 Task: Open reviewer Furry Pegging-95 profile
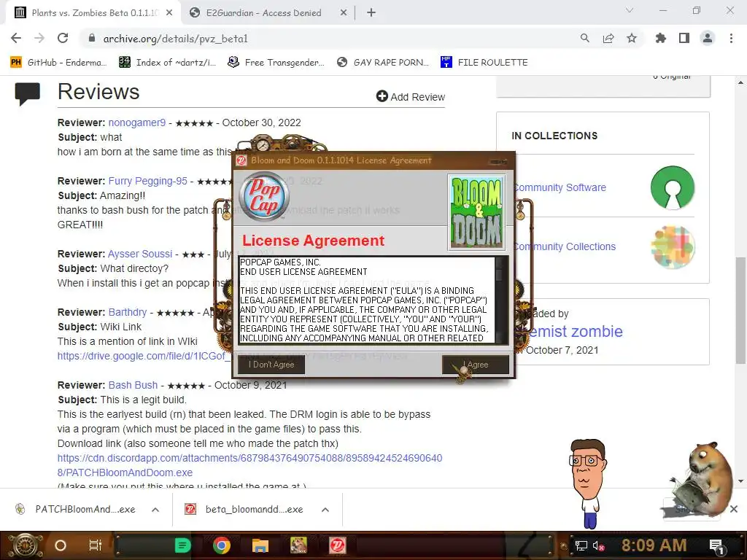pos(147,181)
